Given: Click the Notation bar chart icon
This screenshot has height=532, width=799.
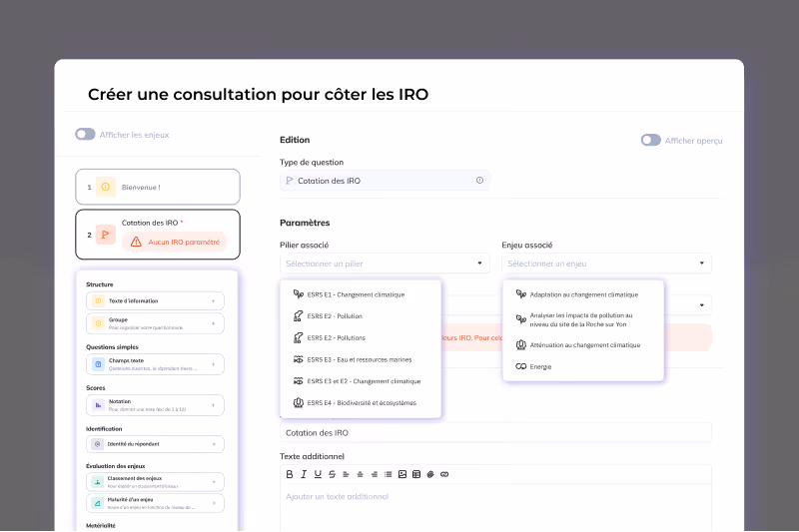Looking at the screenshot, I should (x=98, y=405).
